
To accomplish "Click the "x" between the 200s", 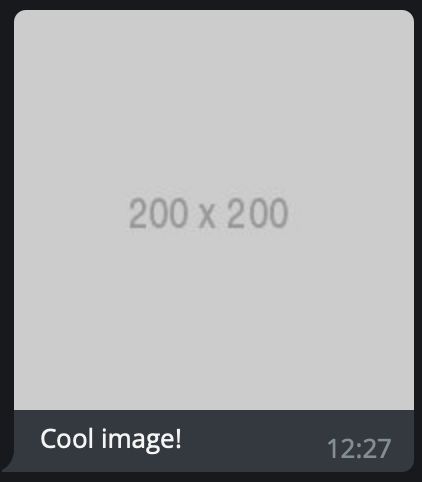I will [207, 217].
